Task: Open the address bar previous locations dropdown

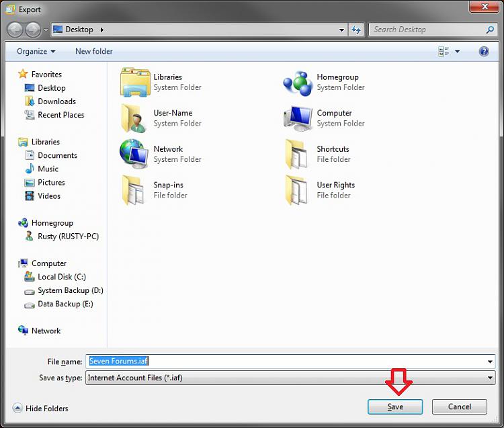Action: coord(341,30)
